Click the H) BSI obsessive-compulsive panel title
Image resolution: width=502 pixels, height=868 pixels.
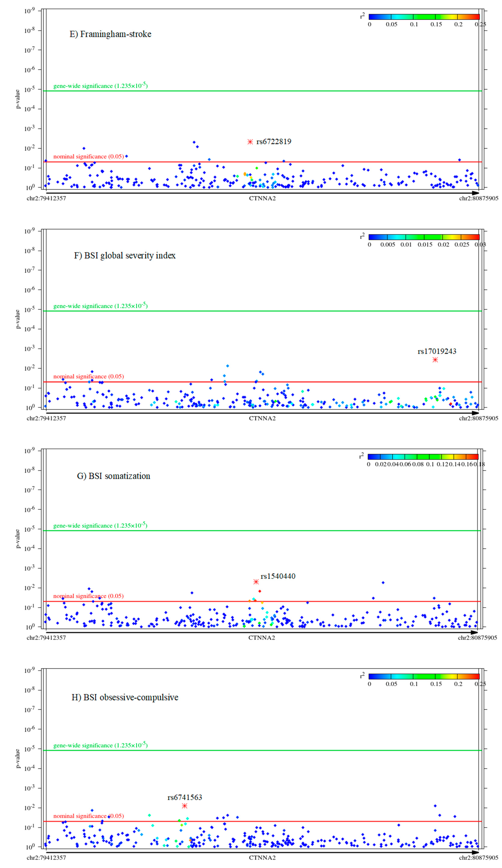125,697
